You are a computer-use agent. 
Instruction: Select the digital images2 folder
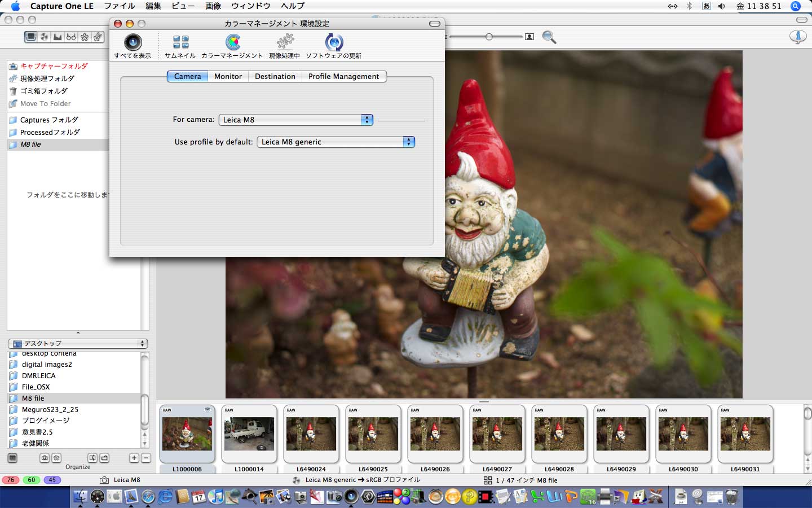tap(74, 365)
